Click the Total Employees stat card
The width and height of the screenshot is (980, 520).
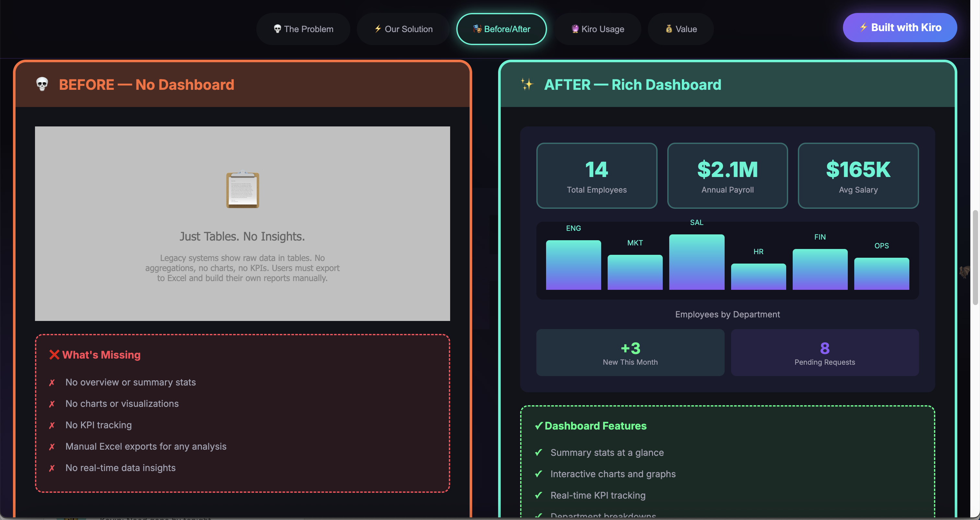tap(597, 175)
